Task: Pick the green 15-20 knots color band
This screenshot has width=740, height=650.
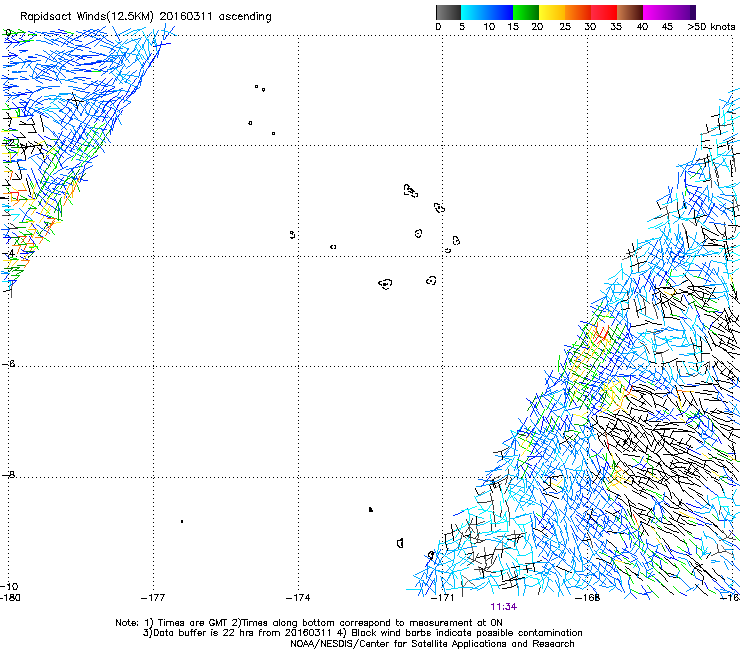Action: (526, 12)
